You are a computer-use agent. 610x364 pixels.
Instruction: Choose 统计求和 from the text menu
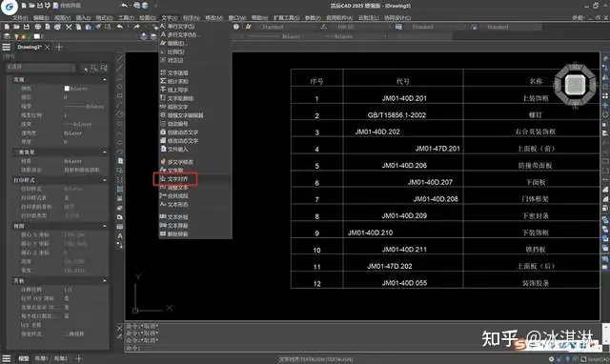pyautogui.click(x=195, y=81)
